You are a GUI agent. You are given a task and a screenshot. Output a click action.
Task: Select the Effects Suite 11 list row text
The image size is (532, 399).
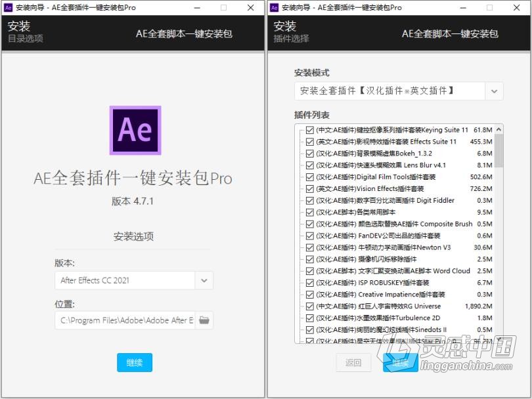[x=386, y=142]
